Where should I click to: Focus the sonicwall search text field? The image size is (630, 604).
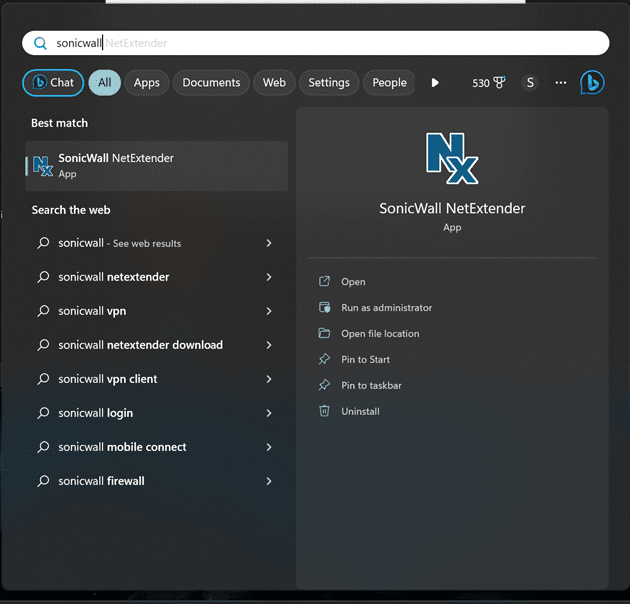(315, 43)
